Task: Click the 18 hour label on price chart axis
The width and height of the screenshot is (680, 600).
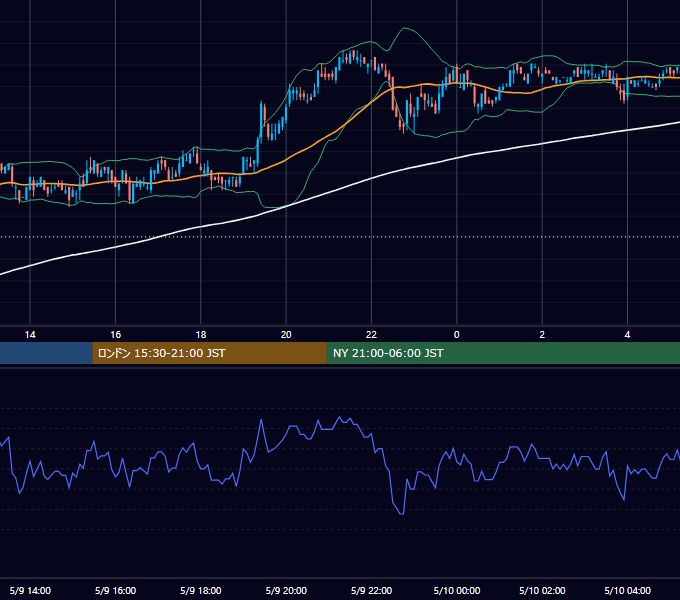Action: click(201, 335)
